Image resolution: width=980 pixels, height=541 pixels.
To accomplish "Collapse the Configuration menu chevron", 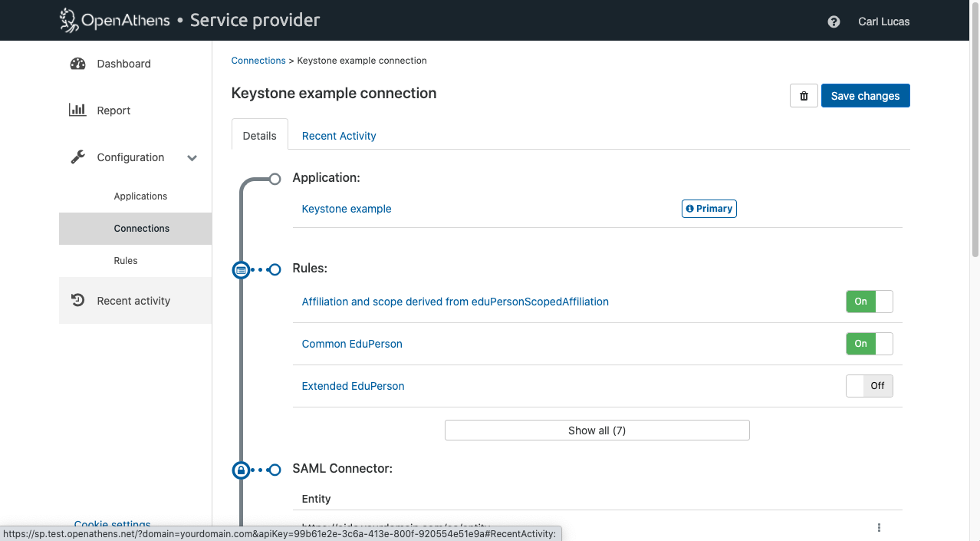I will (192, 158).
